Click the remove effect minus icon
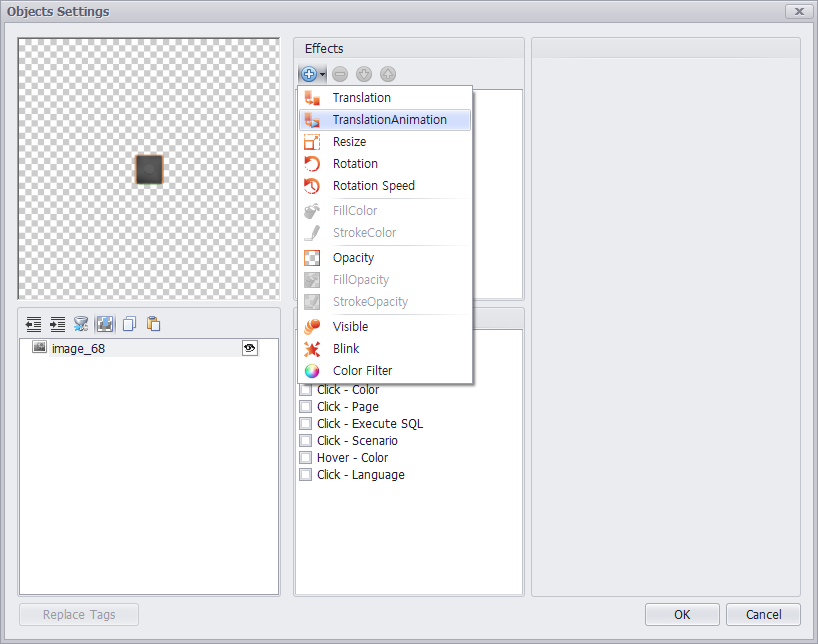Image resolution: width=818 pixels, height=644 pixels. pos(340,74)
